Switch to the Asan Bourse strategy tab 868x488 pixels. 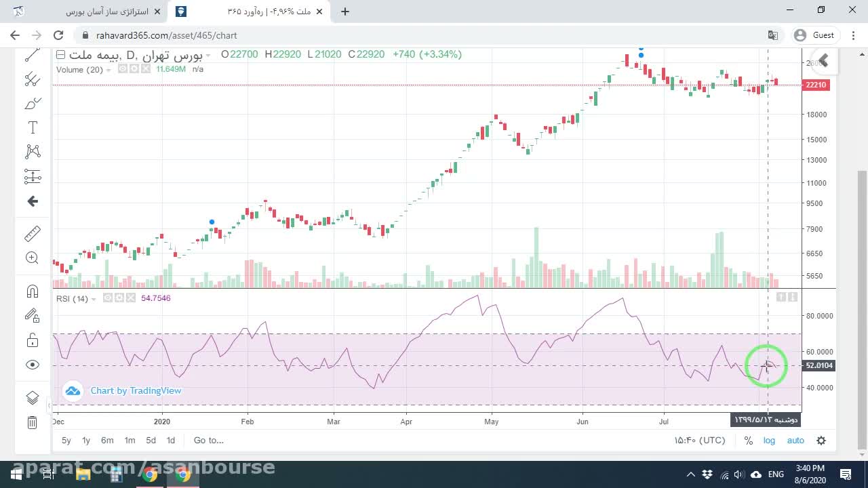pyautogui.click(x=90, y=12)
